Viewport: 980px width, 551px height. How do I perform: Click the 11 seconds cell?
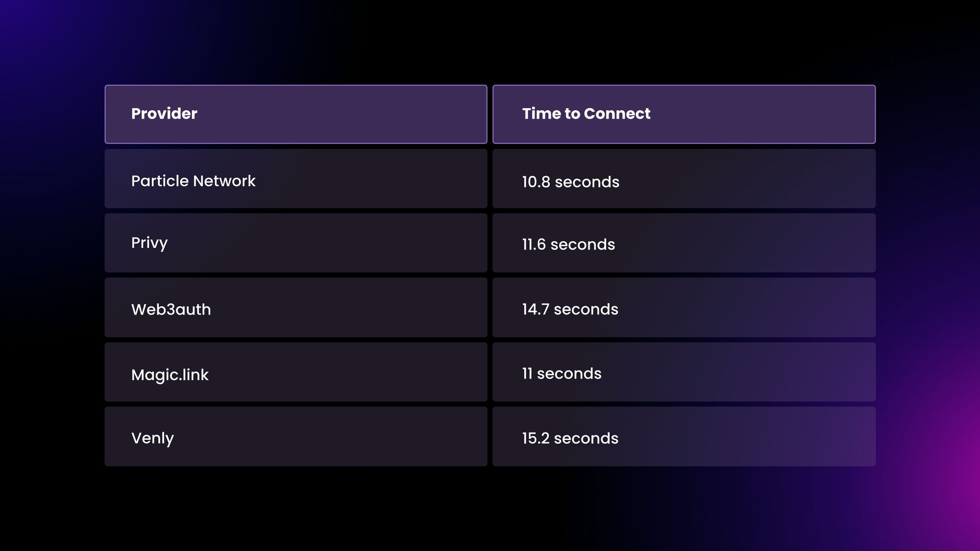684,372
